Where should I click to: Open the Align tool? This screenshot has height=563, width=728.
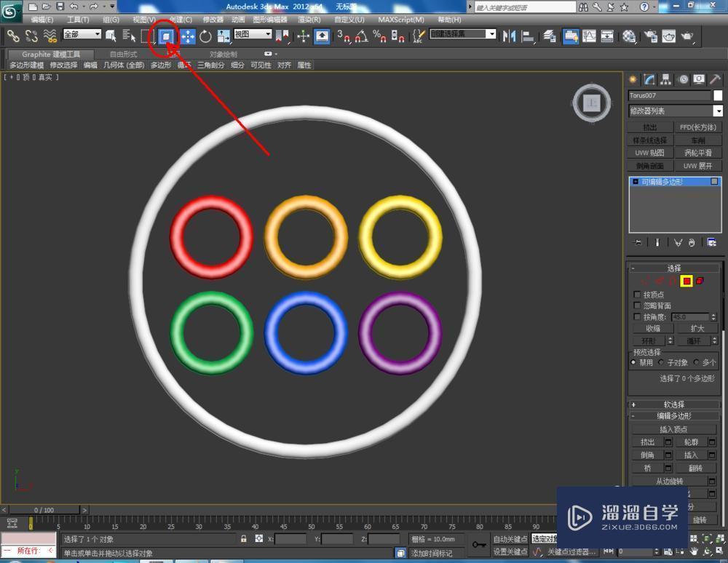tap(529, 36)
